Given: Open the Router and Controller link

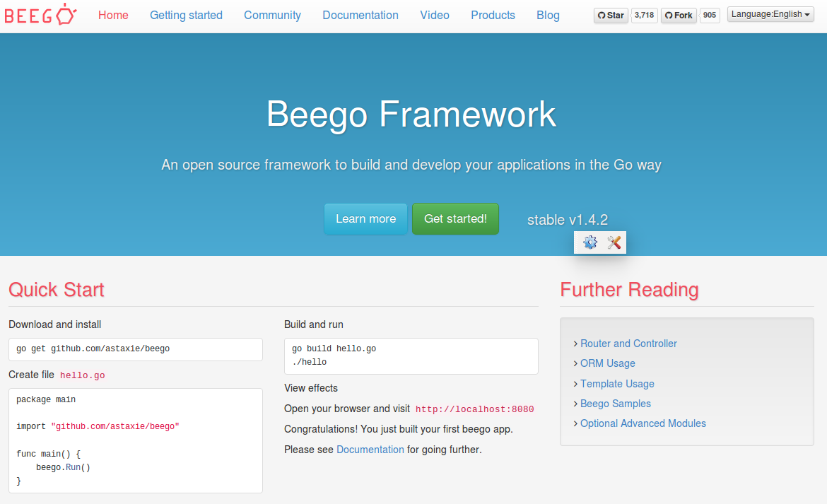Looking at the screenshot, I should coord(628,344).
